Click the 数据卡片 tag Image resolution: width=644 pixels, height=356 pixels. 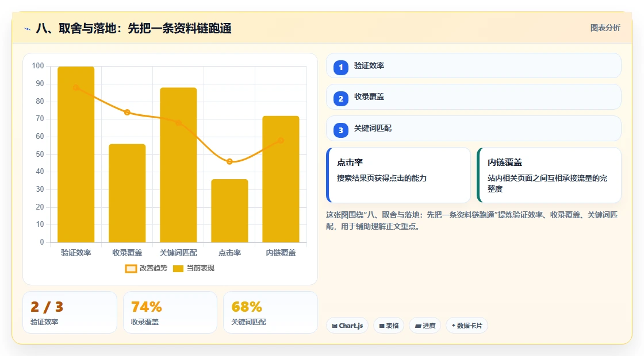(x=467, y=326)
